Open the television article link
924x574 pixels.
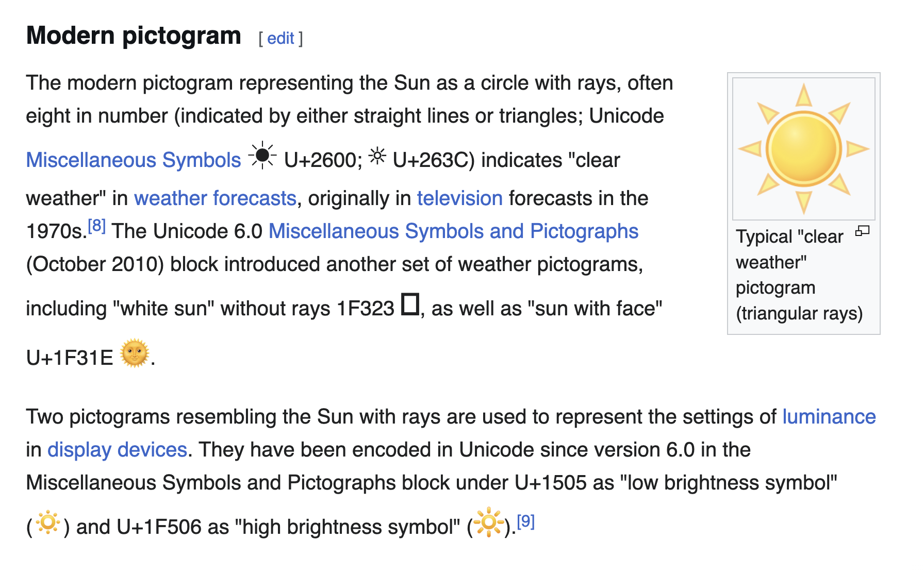pyautogui.click(x=459, y=198)
